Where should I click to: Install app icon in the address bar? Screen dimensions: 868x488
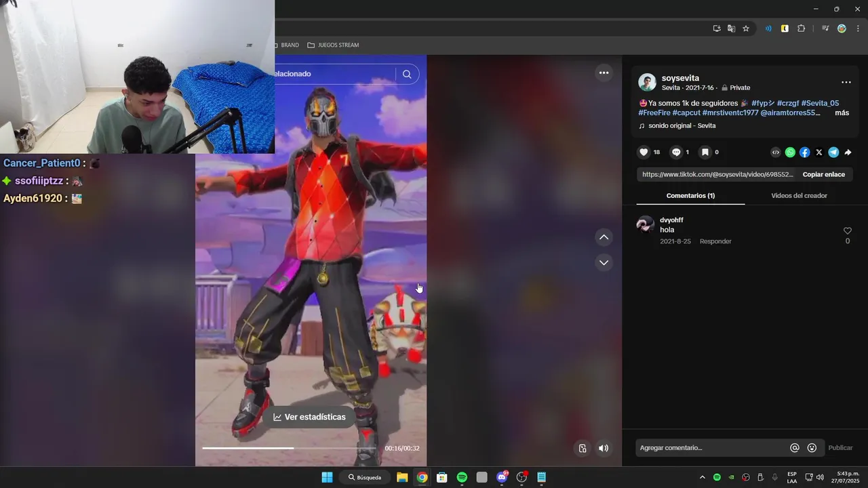(717, 28)
